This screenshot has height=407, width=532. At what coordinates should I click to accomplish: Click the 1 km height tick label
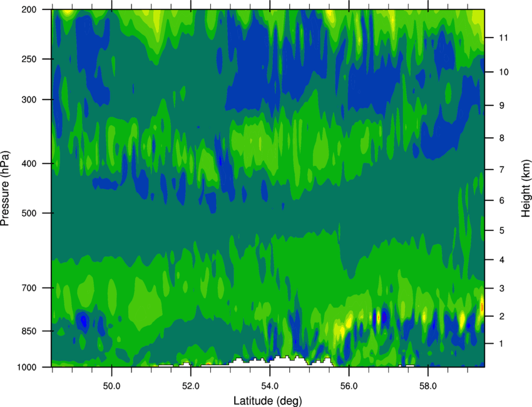(x=501, y=344)
